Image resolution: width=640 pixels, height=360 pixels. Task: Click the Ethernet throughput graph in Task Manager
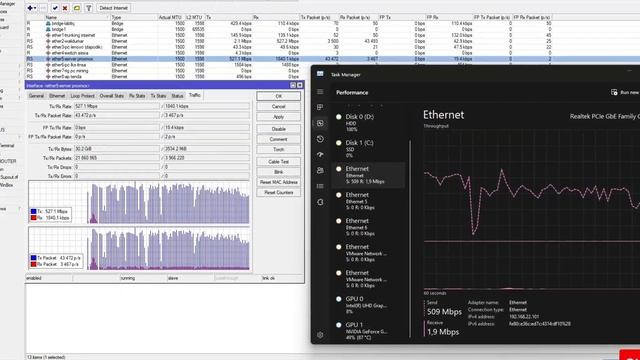531,210
